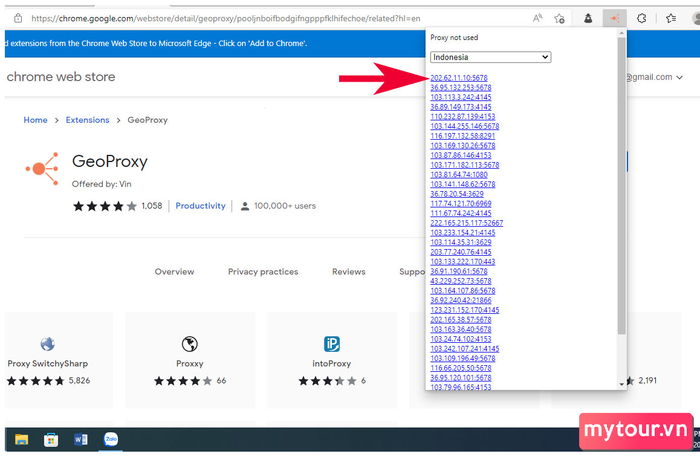The width and height of the screenshot is (700, 459).
Task: Select proxy 103.113.3.242:4145
Action: [461, 97]
